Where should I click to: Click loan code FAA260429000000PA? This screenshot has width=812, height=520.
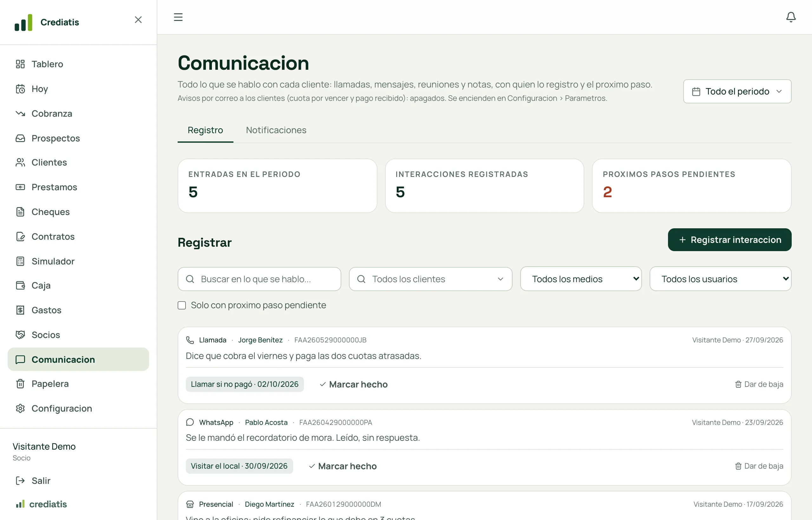[335, 422]
